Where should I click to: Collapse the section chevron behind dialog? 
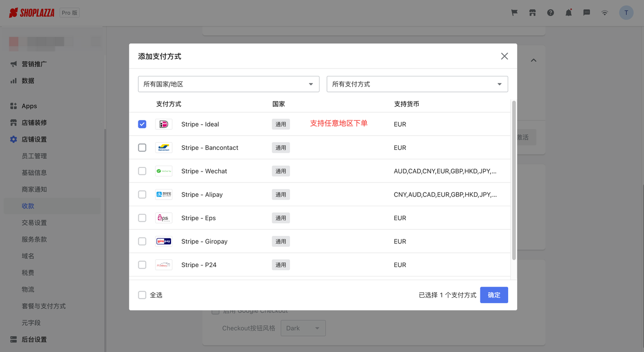(533, 60)
